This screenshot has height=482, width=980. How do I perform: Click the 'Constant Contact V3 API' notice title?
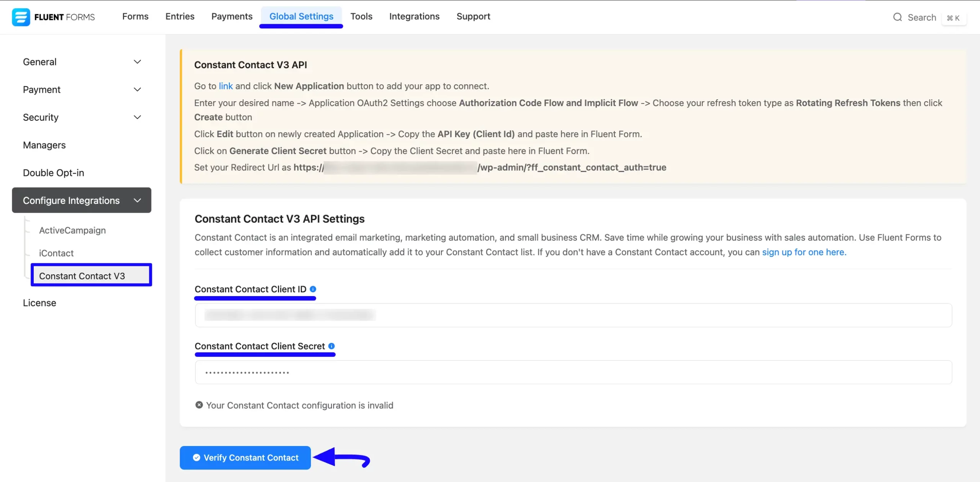pyautogui.click(x=250, y=65)
